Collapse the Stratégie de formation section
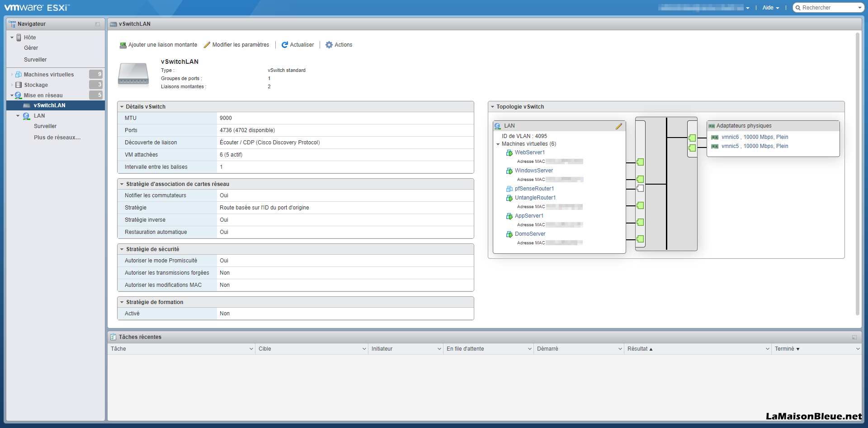Viewport: 868px width, 428px height. [122, 302]
